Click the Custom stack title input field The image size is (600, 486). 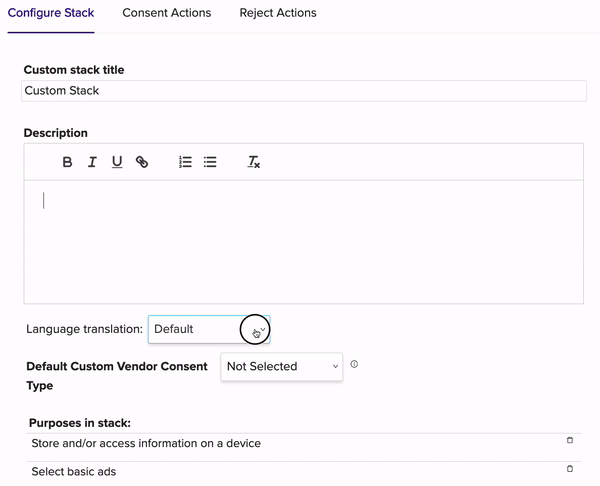304,91
